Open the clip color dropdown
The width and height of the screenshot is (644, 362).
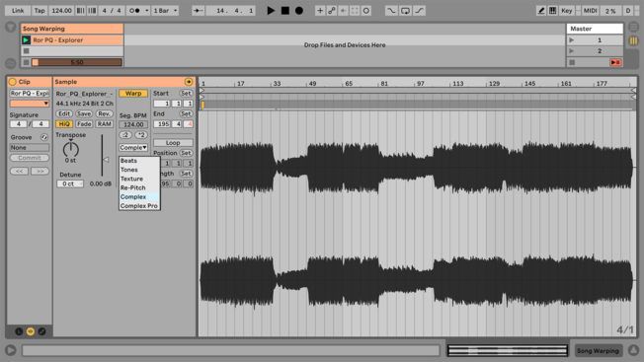coord(30,104)
